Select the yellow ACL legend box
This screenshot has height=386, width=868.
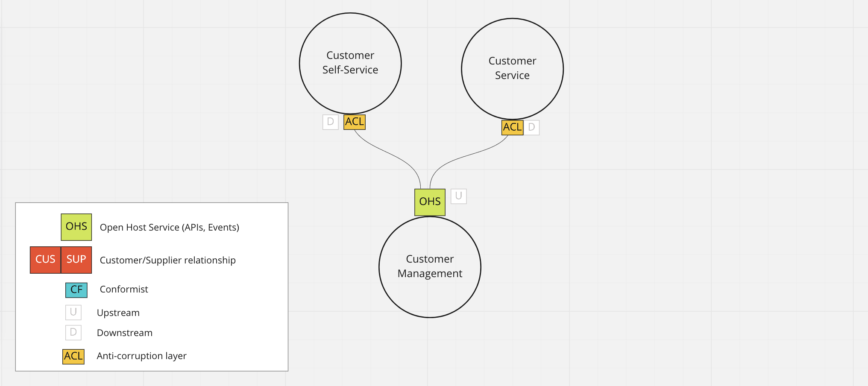tap(73, 356)
